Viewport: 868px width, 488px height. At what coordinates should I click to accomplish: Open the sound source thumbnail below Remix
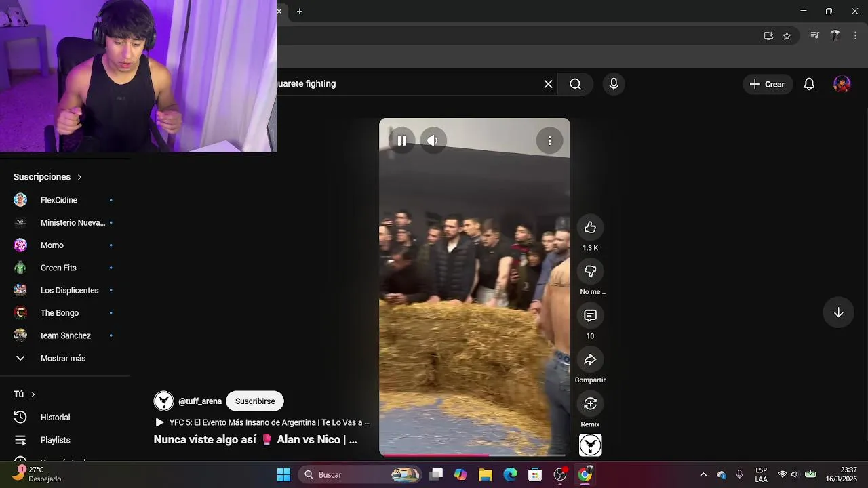pos(590,445)
